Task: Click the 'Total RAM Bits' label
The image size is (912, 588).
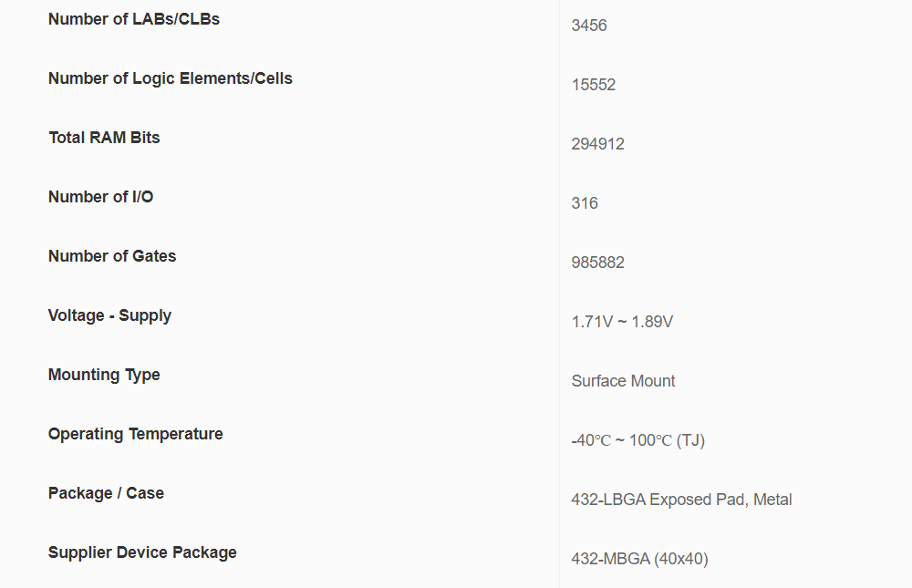Action: [x=104, y=138]
